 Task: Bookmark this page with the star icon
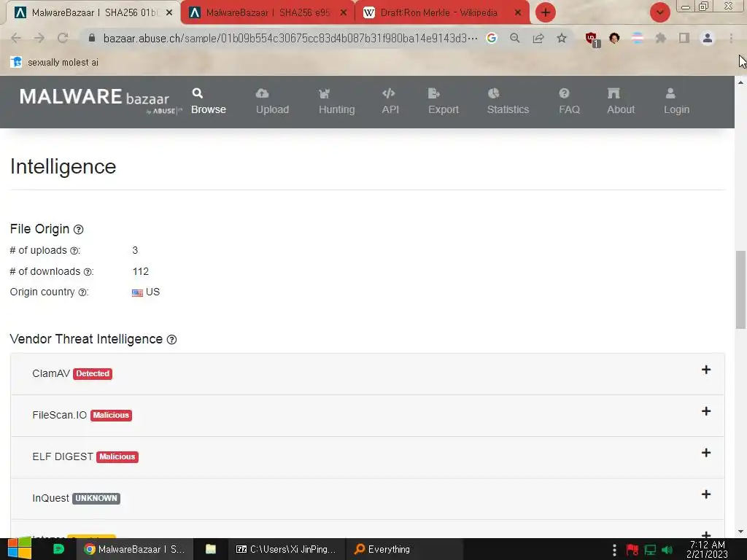point(562,38)
